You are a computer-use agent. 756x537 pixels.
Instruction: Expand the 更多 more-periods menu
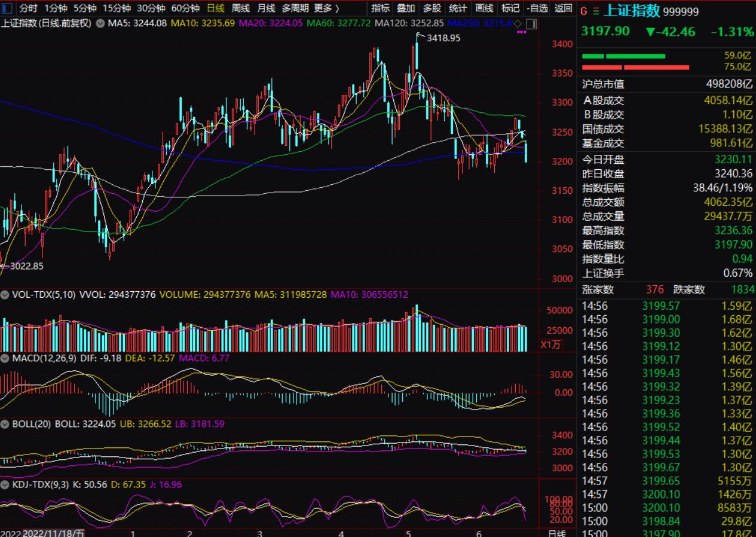click(327, 8)
